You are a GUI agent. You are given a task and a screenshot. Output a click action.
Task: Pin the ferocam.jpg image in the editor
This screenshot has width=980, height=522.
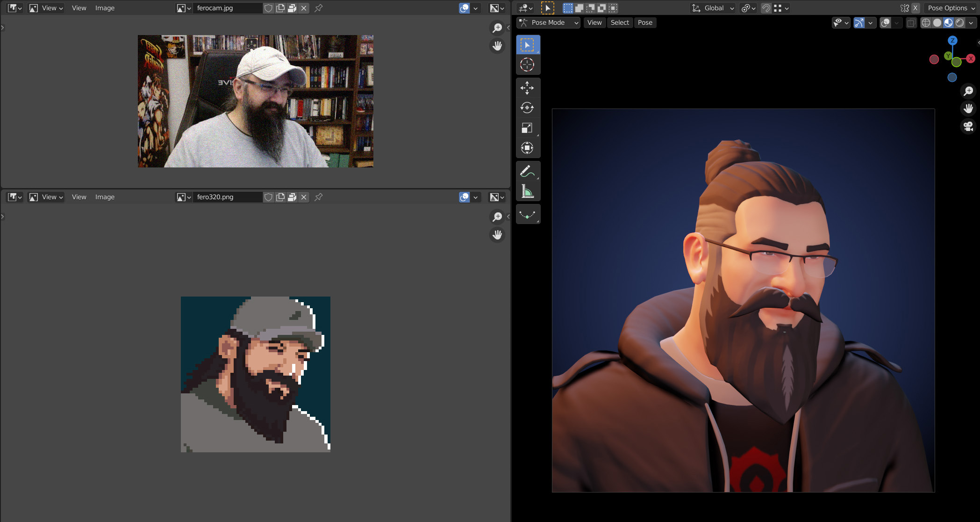pos(319,8)
